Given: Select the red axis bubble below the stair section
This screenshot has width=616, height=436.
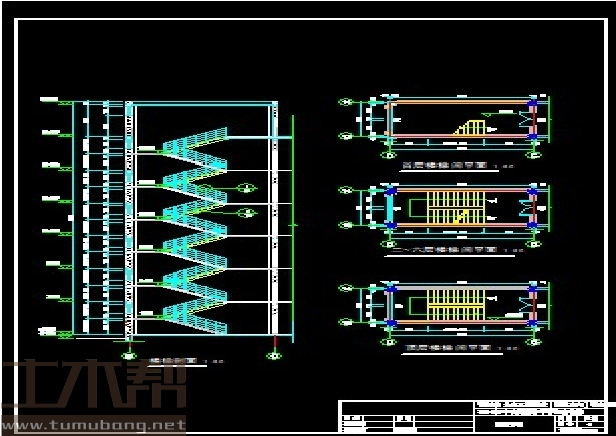Looking at the screenshot, I should coord(275,354).
